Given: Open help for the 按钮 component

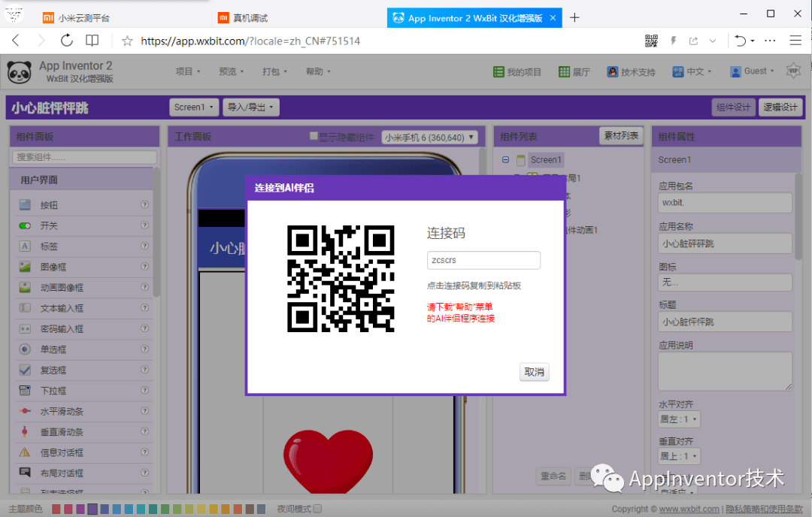Looking at the screenshot, I should pyautogui.click(x=145, y=205).
